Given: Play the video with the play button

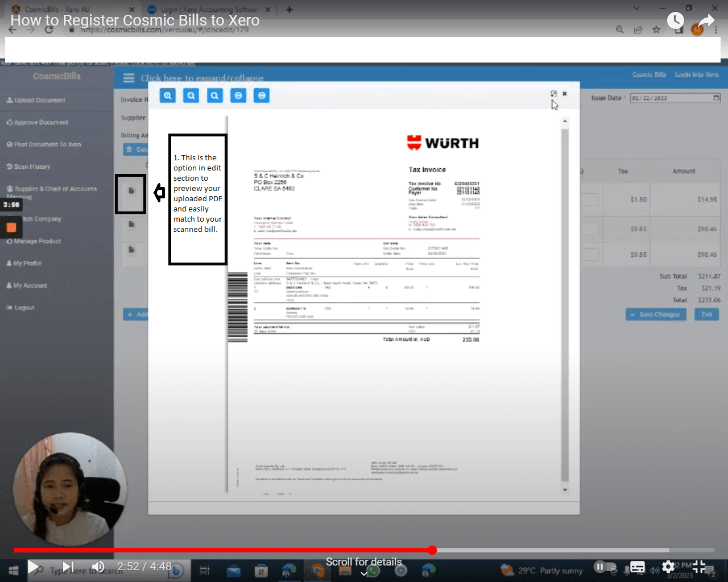Looking at the screenshot, I should [34, 567].
